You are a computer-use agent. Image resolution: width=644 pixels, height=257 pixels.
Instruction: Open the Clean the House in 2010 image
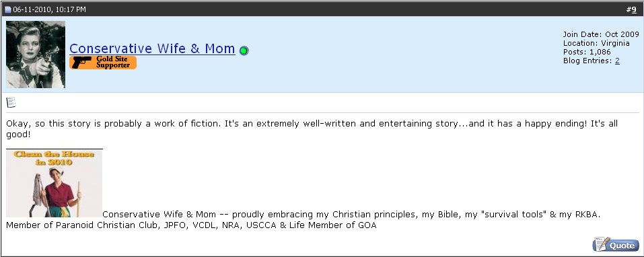click(x=55, y=183)
